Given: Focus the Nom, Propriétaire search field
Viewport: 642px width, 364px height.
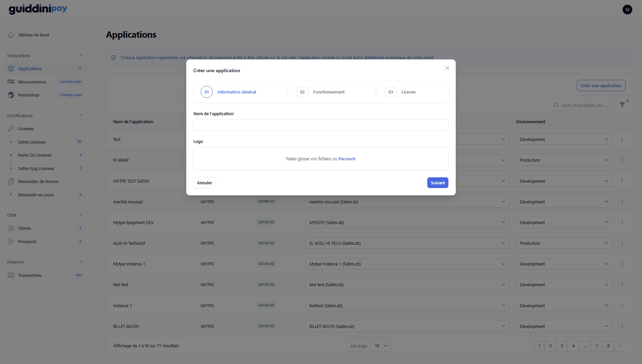Looking at the screenshot, I should [582, 105].
